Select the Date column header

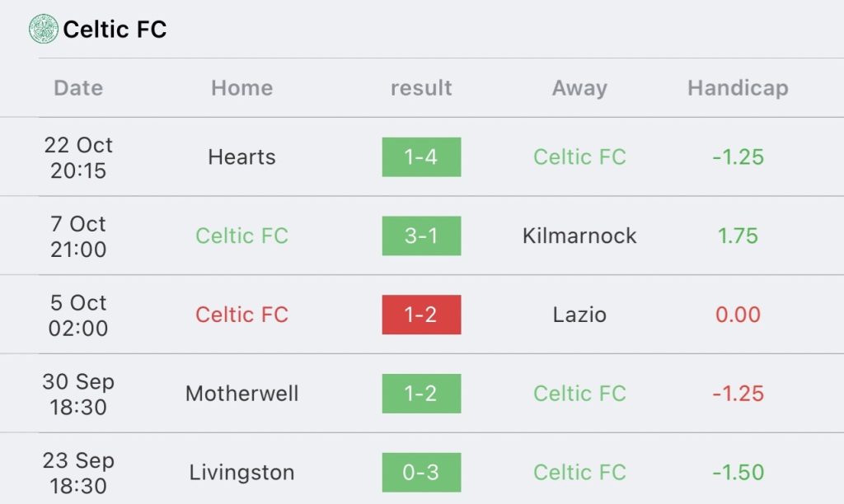(x=78, y=87)
